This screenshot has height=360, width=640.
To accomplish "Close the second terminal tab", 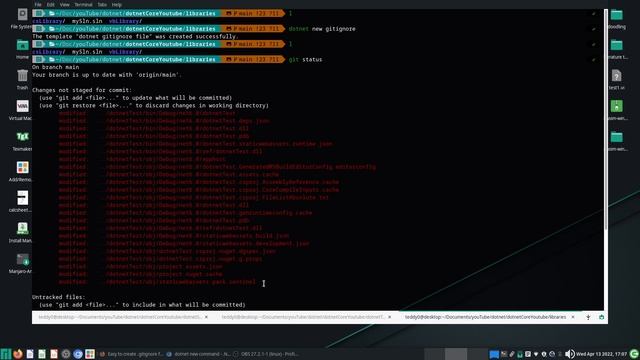I will tap(389, 317).
